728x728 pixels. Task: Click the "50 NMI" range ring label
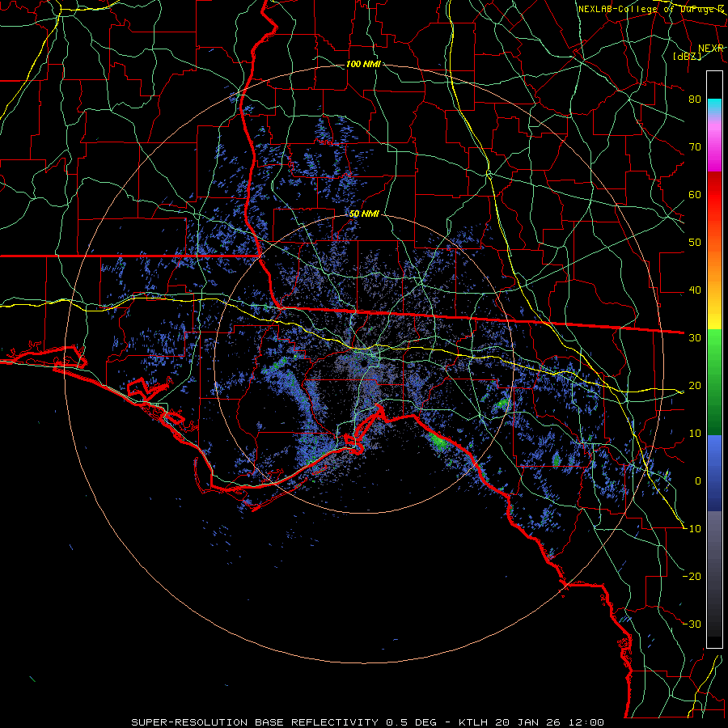click(x=364, y=214)
